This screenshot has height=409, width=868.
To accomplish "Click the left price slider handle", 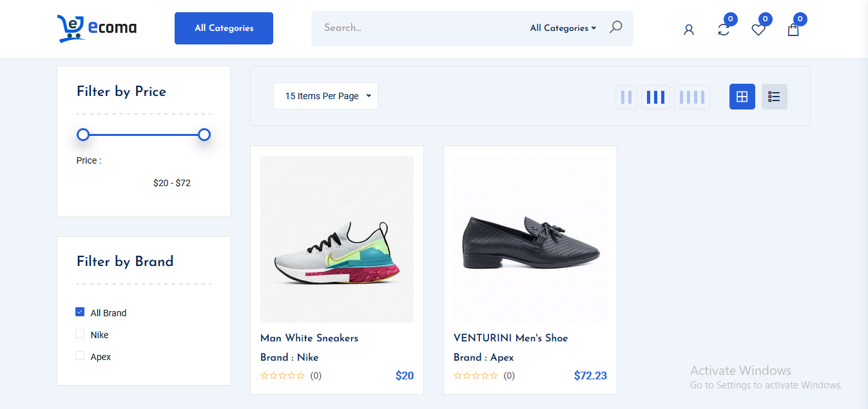I will tap(83, 135).
